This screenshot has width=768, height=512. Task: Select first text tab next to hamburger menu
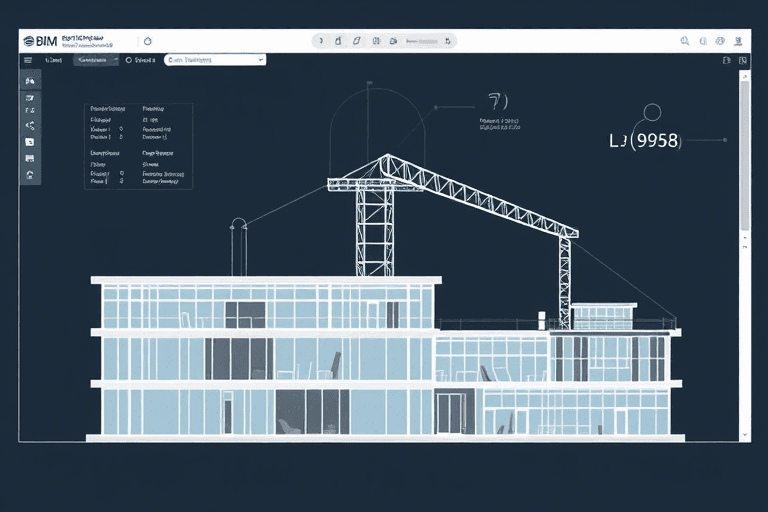pyautogui.click(x=55, y=60)
